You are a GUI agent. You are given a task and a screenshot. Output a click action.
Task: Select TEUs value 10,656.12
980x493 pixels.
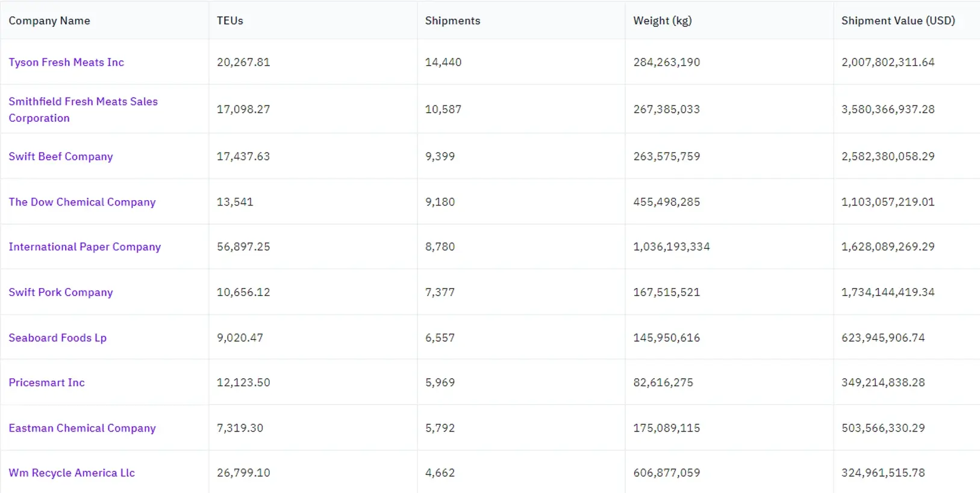(243, 292)
